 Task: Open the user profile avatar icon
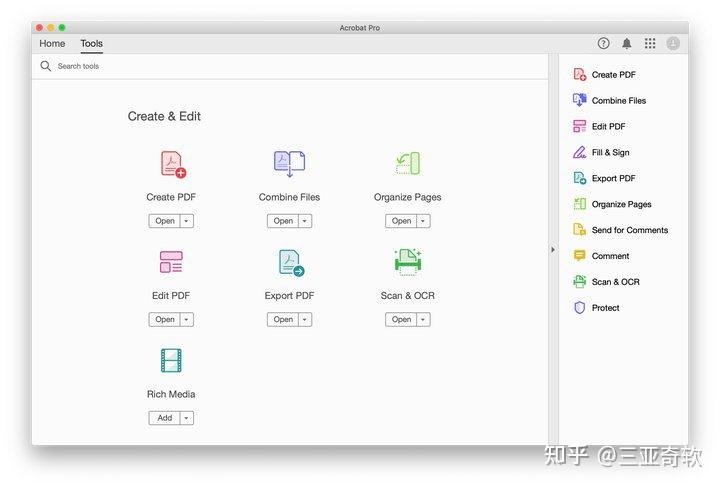(673, 44)
